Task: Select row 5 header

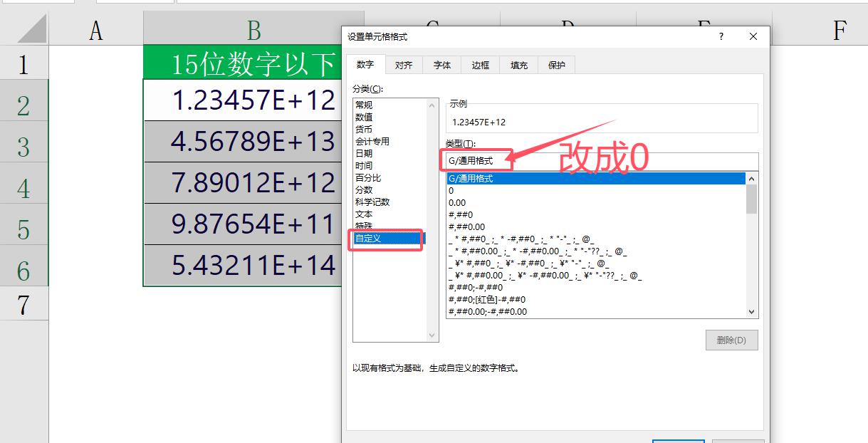Action: (x=24, y=224)
